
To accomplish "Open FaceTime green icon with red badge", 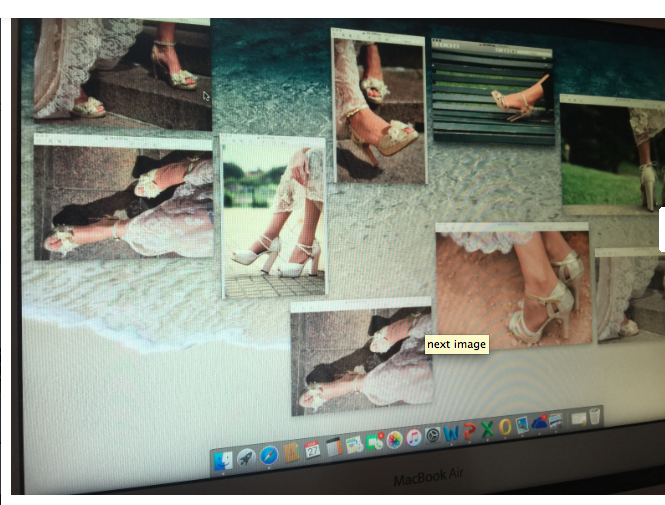I will (x=374, y=442).
